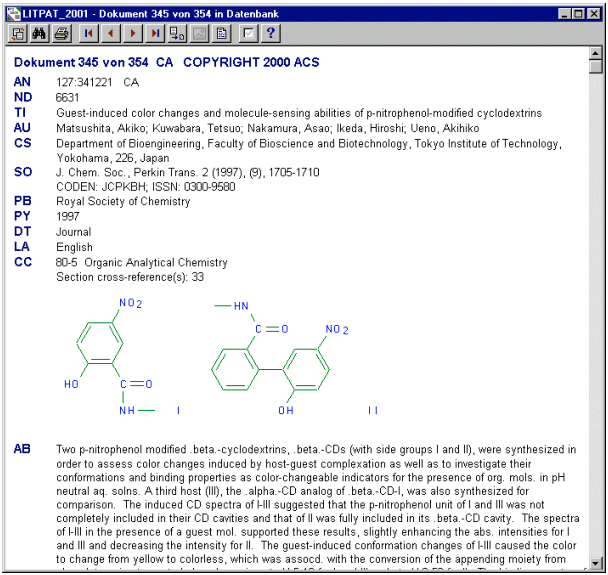Minimize the LITPAT_2001 window

[566, 12]
